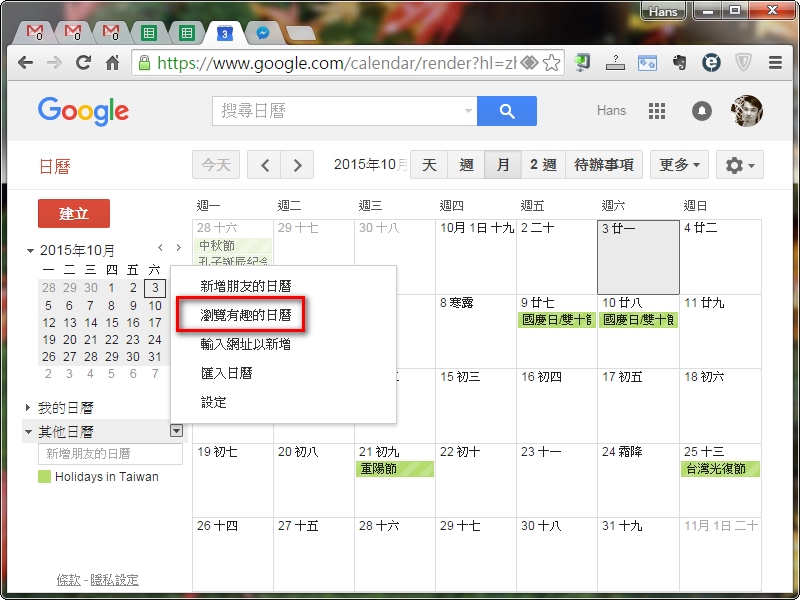The width and height of the screenshot is (800, 600).
Task: Switch to the 週 (week) view
Action: pos(466,165)
